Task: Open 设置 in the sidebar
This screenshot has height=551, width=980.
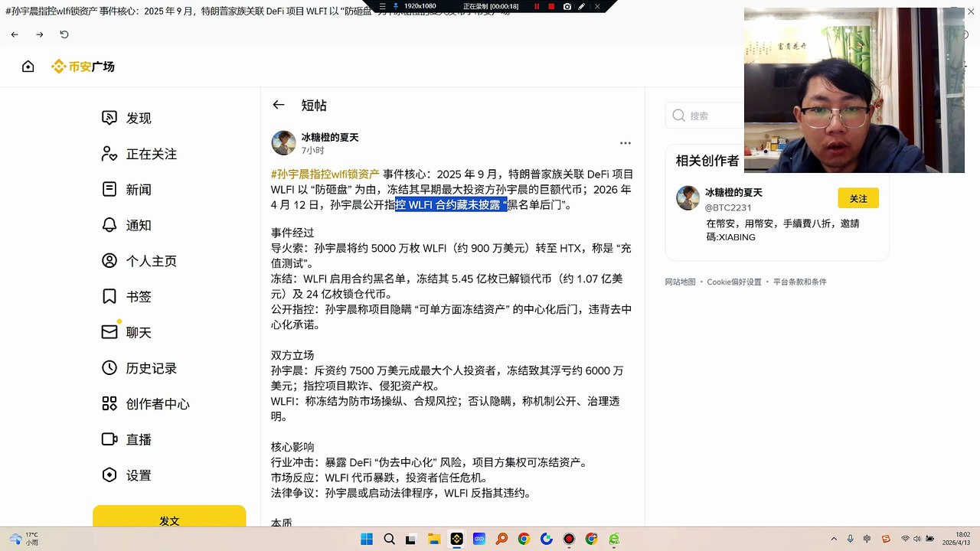Action: pyautogui.click(x=127, y=475)
